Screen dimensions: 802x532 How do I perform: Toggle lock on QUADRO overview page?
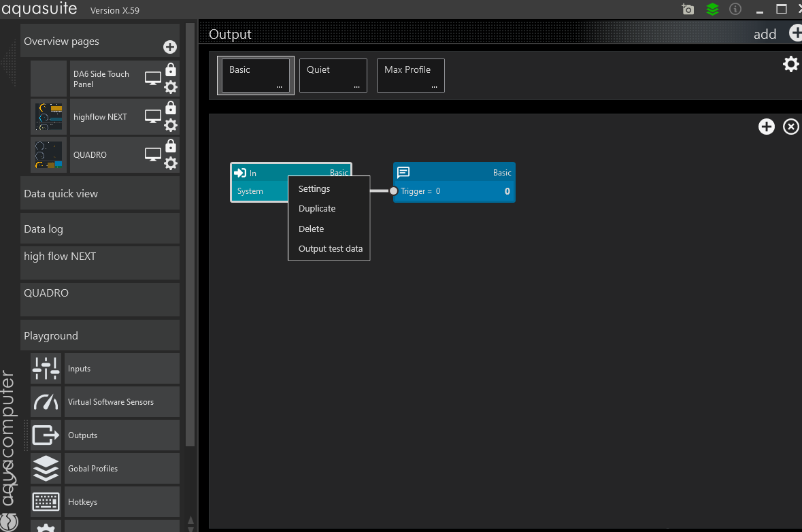point(171,146)
